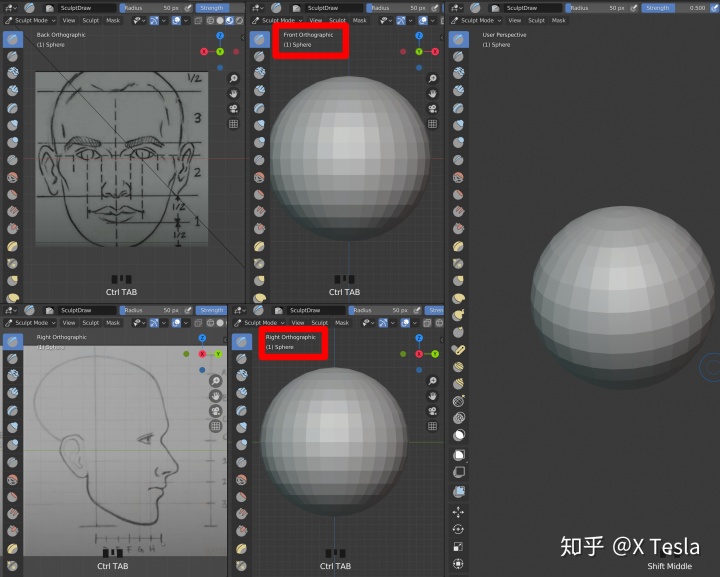Viewport: 720px width, 577px height.
Task: Select the Smooth brush in User Perspective viewport
Action: (x=458, y=177)
